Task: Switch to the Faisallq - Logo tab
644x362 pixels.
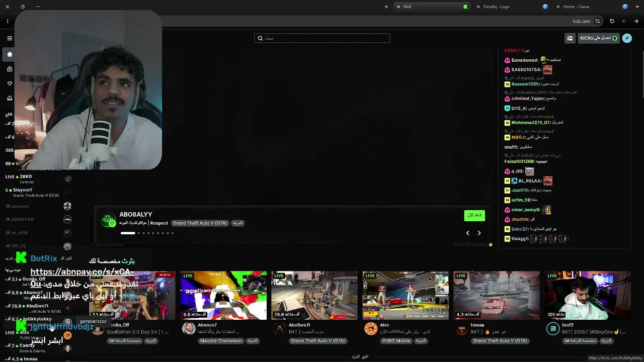Action: point(513,7)
